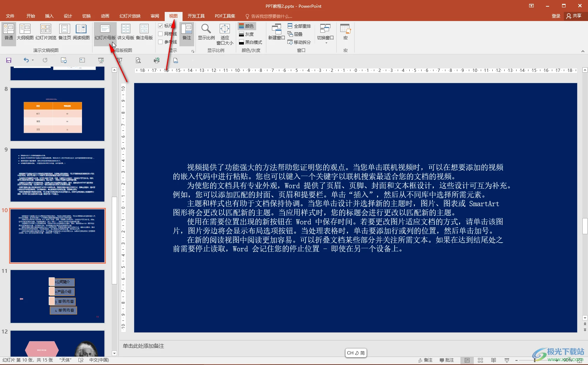Screen dimensions: 588x365
Task: Enable the Gridlines (网格线) checkbox
Action: [160, 34]
